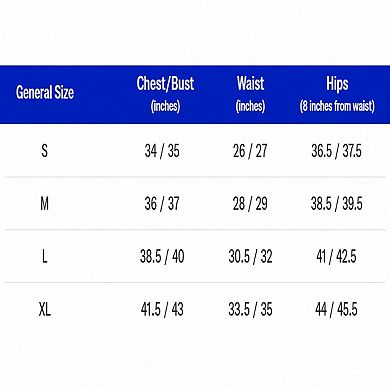Image resolution: width=390 pixels, height=390 pixels.
Task: Click the 44 / 45.5 hips value
Action: pyautogui.click(x=336, y=309)
